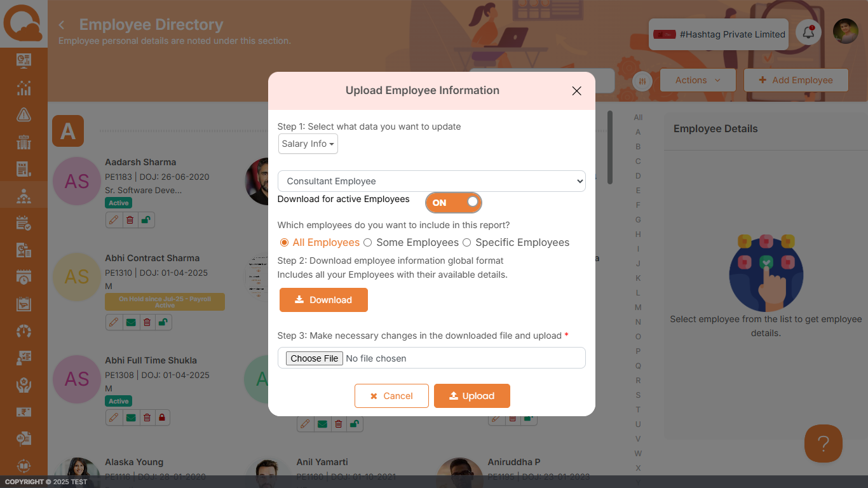Turn off the Download for active Employees toggle

(x=454, y=203)
